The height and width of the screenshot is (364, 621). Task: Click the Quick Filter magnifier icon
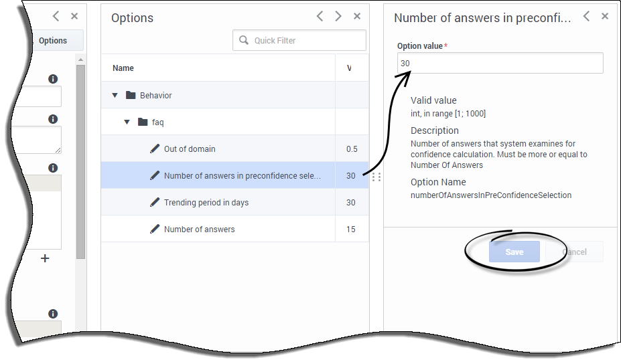pos(244,40)
